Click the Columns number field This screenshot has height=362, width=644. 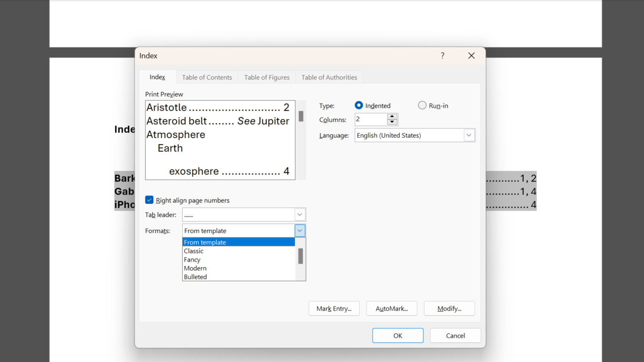point(371,119)
